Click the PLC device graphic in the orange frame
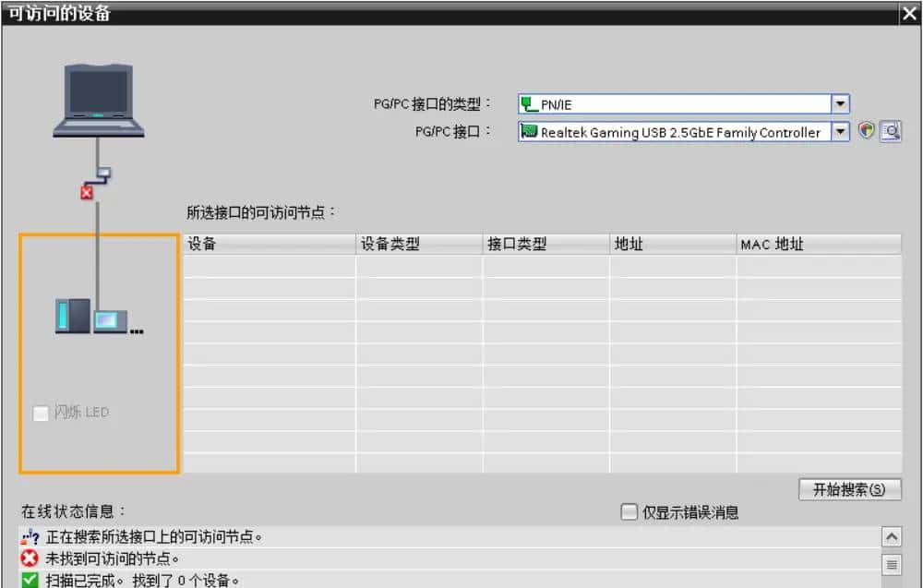 pos(92,317)
